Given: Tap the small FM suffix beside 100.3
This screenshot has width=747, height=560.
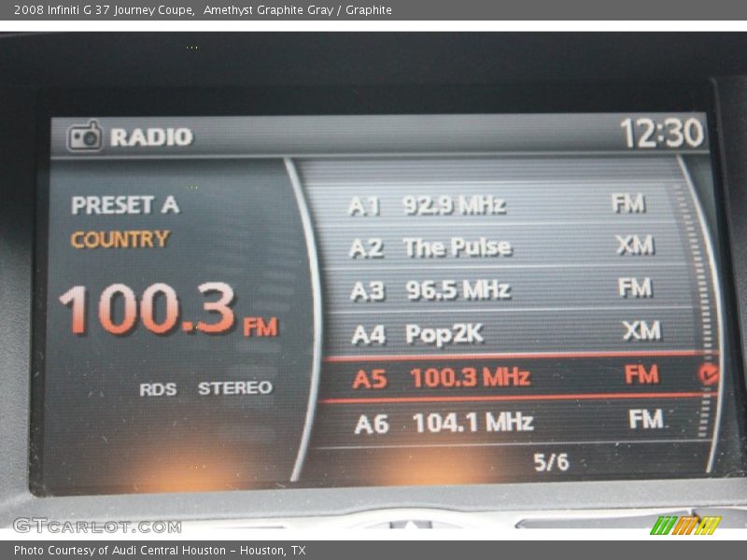Looking at the screenshot, I should (x=261, y=328).
